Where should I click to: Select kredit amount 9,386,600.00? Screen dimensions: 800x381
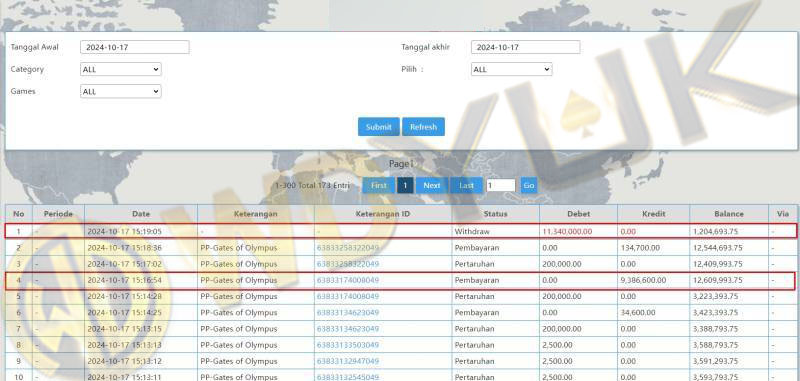pos(643,281)
